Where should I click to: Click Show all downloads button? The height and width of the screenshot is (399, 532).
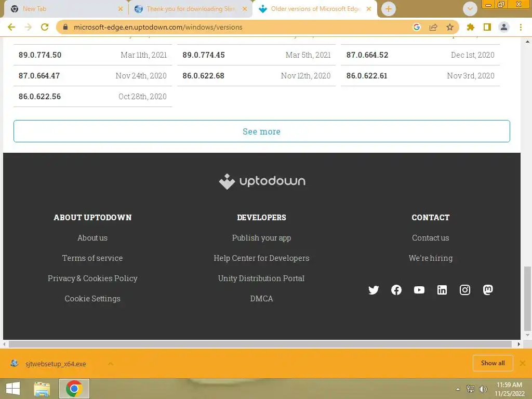coord(493,363)
